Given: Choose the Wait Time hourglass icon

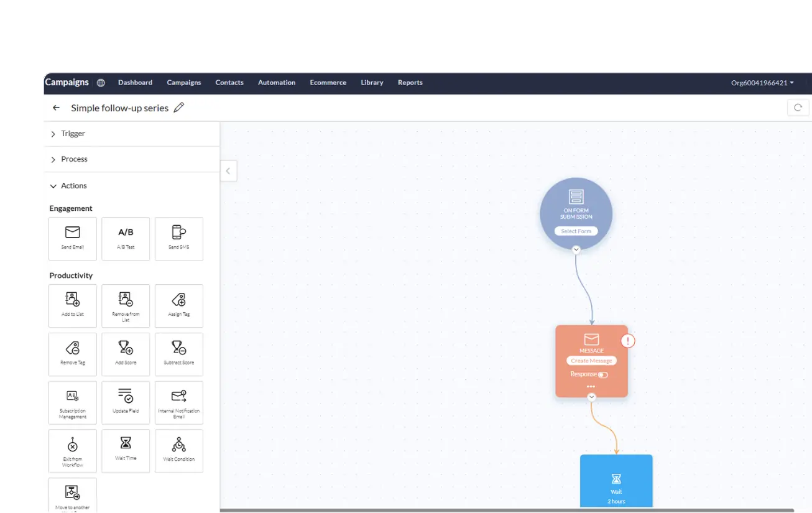Looking at the screenshot, I should 126,443.
